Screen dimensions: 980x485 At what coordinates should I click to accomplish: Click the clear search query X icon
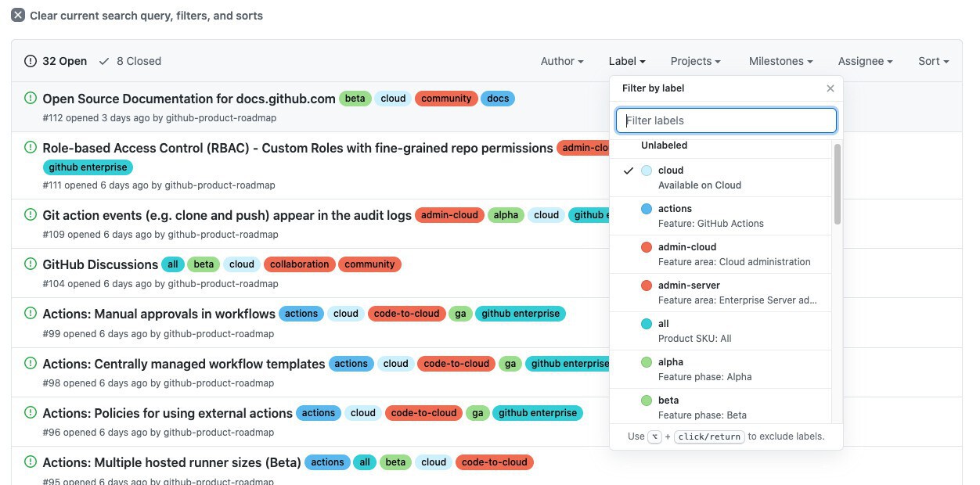(18, 16)
